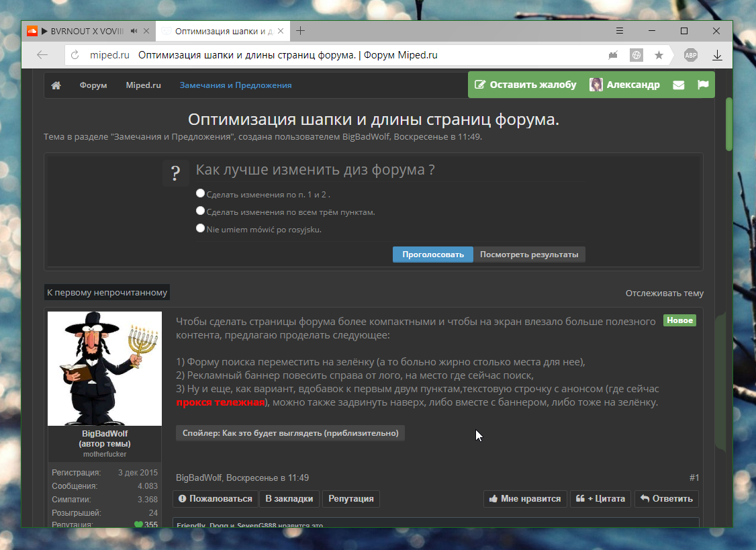Click the globe icon in the address bar

(x=636, y=55)
